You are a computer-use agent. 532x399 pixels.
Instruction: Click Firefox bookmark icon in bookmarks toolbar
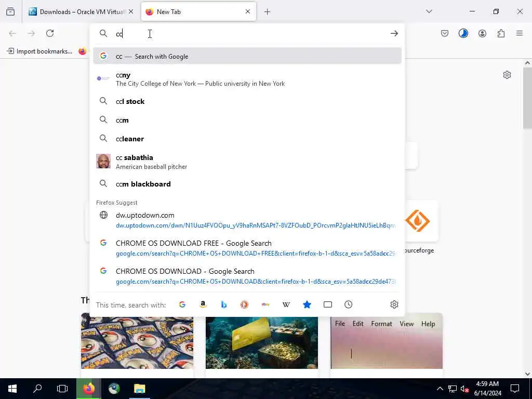83,51
